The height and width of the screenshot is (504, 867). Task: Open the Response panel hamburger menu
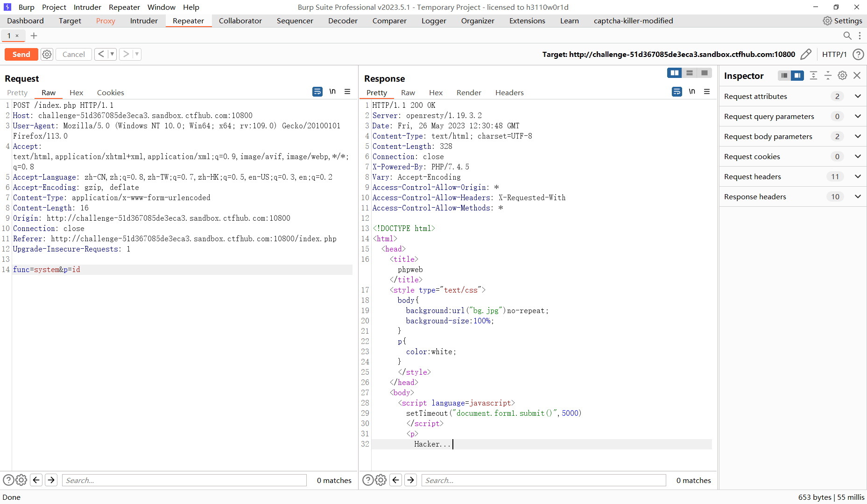pos(707,92)
